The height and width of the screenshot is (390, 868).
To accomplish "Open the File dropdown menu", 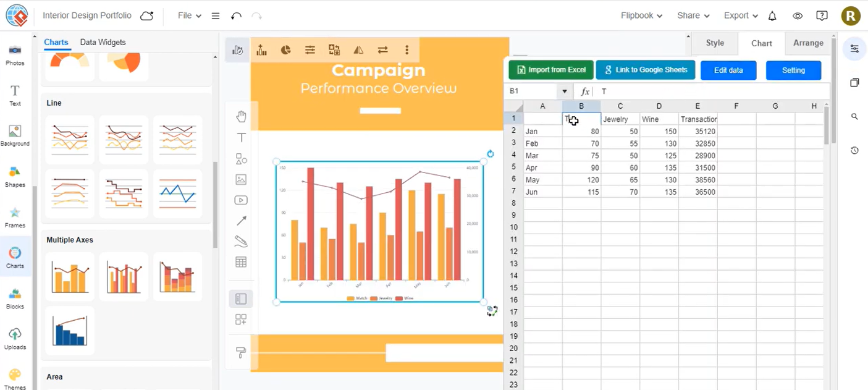I will point(189,16).
